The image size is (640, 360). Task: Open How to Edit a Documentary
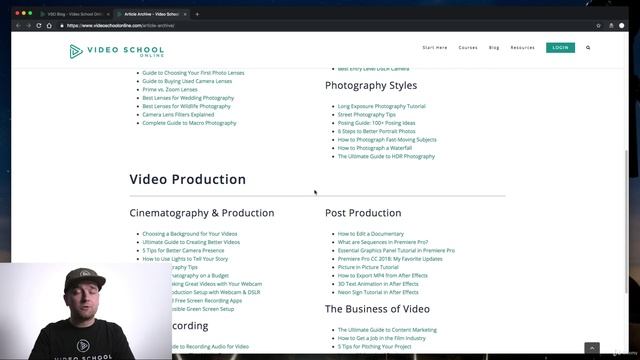tap(371, 234)
